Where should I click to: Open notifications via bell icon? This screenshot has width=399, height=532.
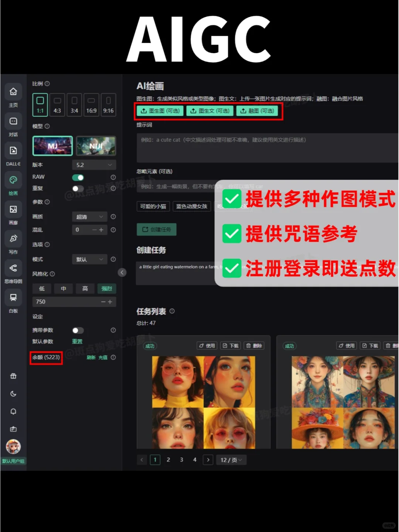[x=13, y=411]
